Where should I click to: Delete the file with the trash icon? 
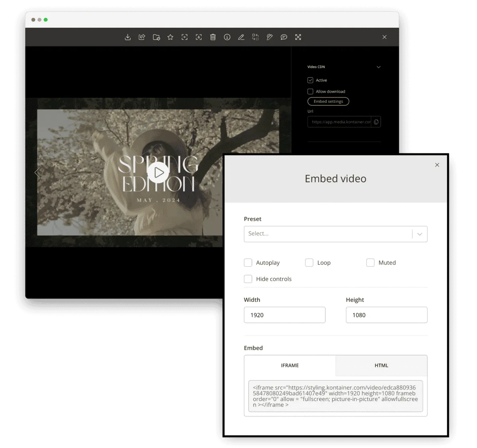tap(213, 37)
